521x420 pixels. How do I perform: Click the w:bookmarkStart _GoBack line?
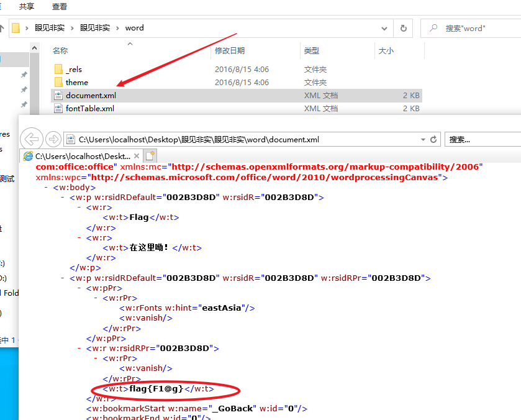pyautogui.click(x=197, y=409)
